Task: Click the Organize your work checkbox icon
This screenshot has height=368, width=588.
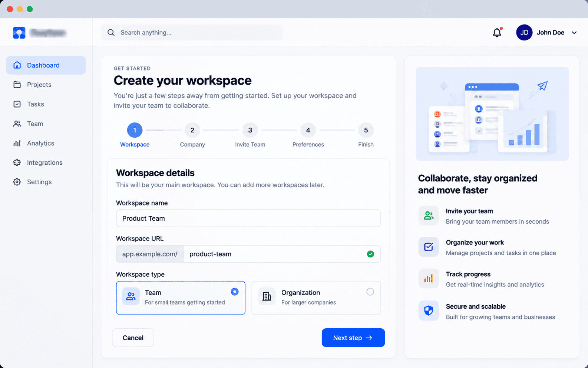Action: pos(429,247)
